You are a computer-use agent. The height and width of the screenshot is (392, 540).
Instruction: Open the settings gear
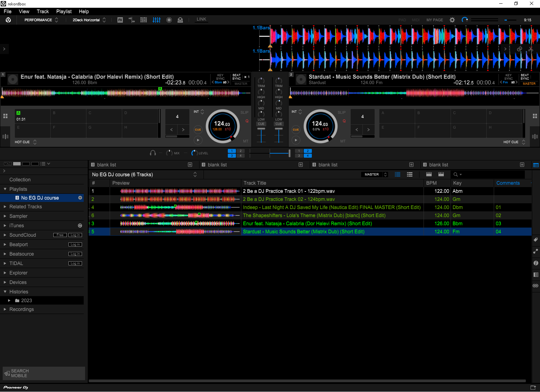point(452,20)
